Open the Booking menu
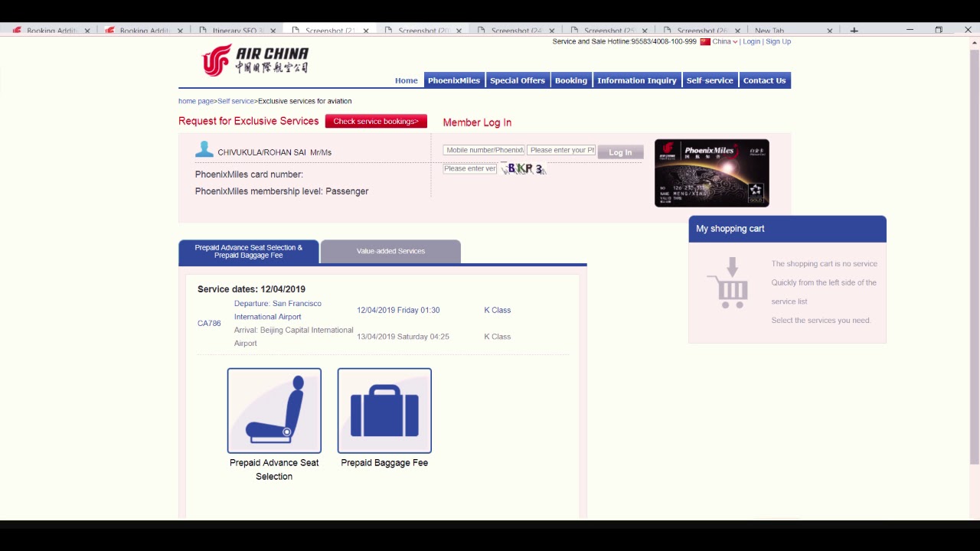 tap(571, 80)
